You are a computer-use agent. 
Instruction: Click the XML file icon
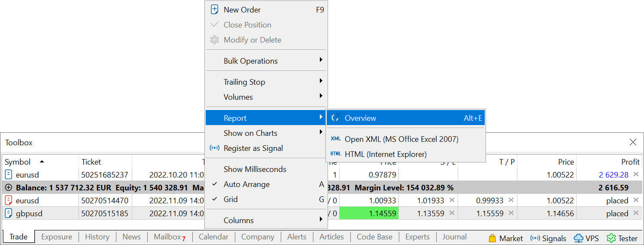click(336, 139)
